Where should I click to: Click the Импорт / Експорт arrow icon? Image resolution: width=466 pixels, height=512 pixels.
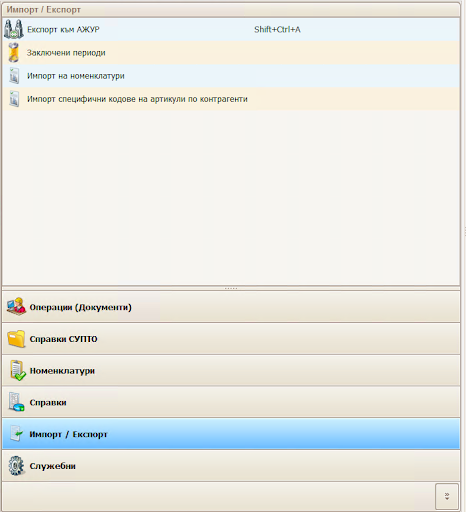click(x=17, y=434)
